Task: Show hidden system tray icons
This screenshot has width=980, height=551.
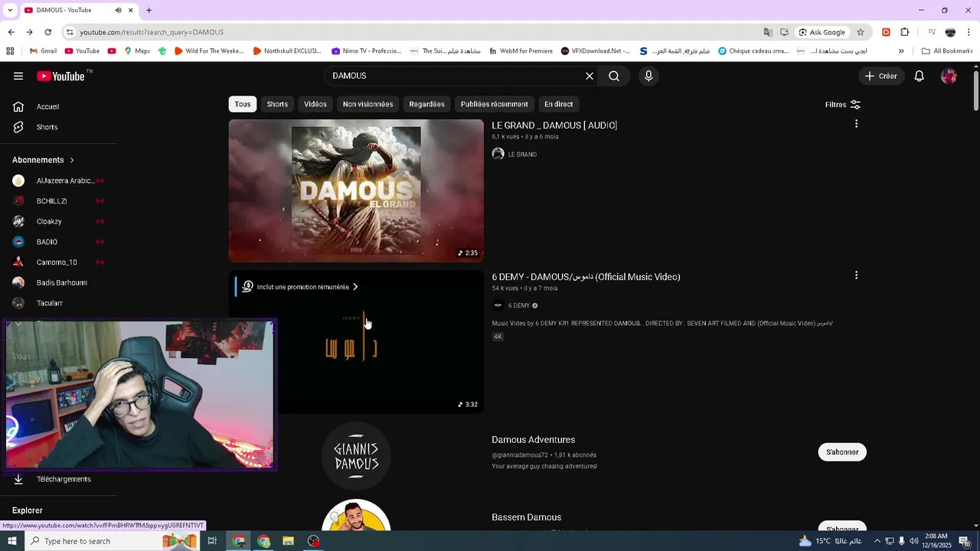Action: [x=877, y=541]
